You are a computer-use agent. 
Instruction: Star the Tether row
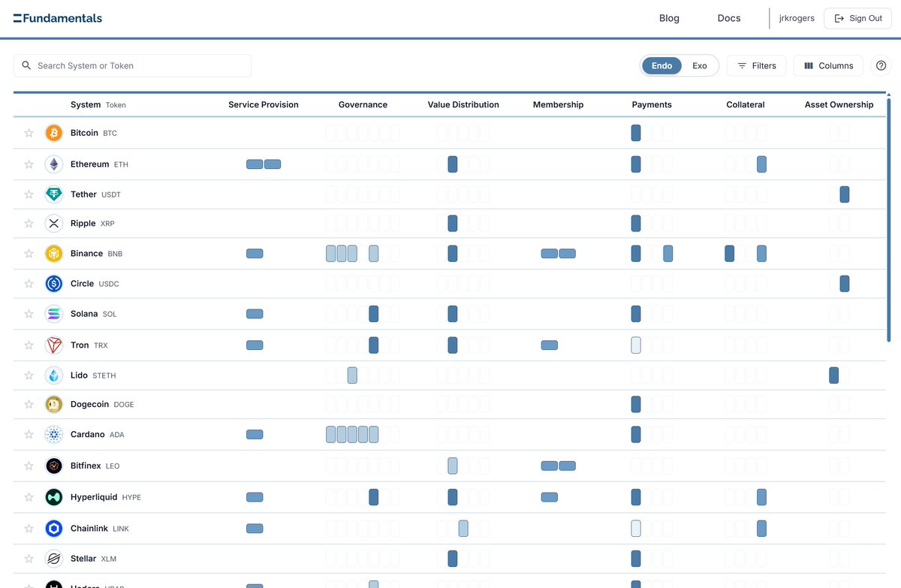[x=29, y=194]
